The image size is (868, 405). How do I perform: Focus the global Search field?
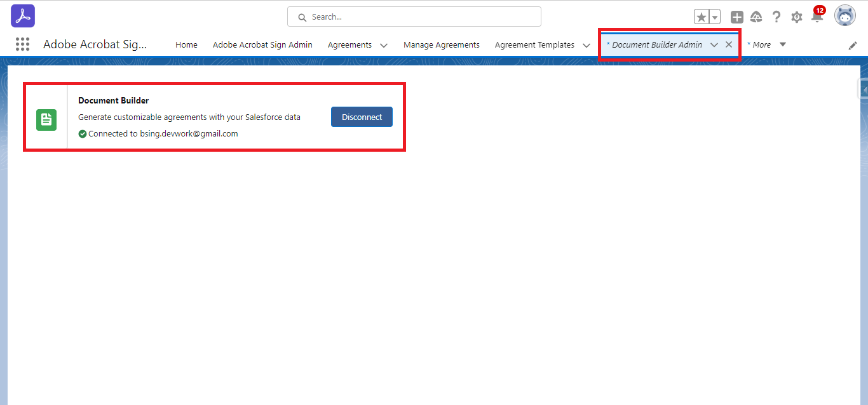pos(414,17)
